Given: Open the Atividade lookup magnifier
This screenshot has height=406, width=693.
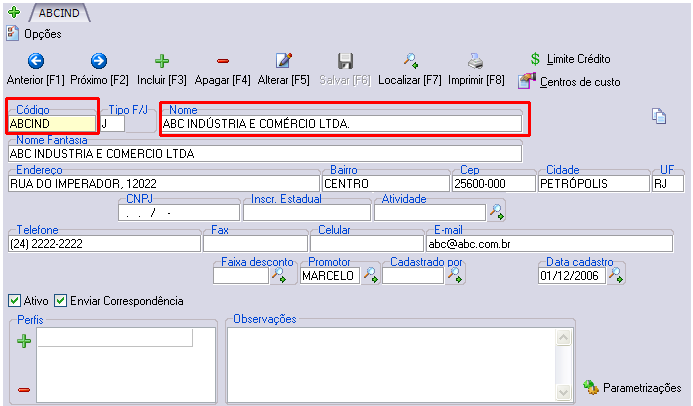Looking at the screenshot, I should point(496,212).
